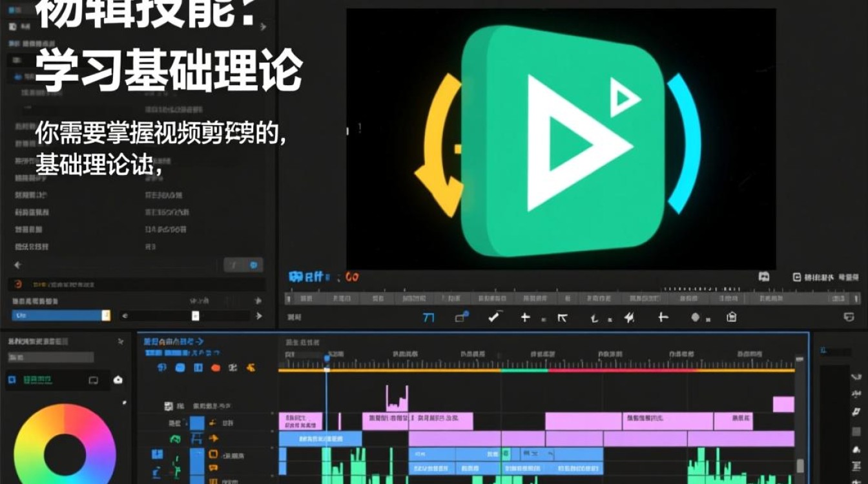Click the gray input field above the color wheel
The width and height of the screenshot is (868, 484).
pyautogui.click(x=51, y=357)
